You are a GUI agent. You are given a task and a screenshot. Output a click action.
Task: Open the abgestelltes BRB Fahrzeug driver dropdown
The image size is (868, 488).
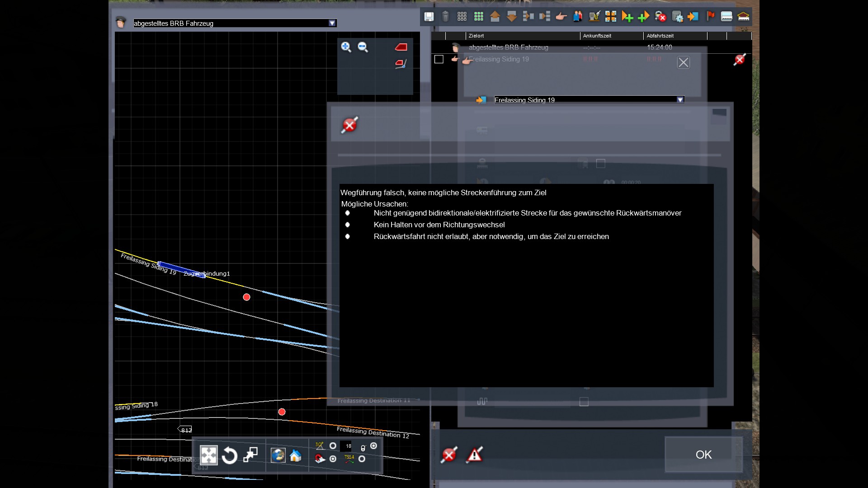[332, 23]
